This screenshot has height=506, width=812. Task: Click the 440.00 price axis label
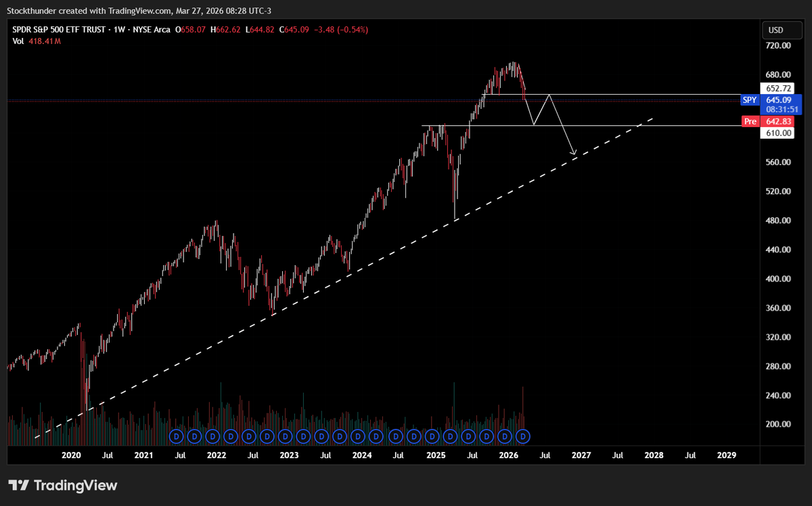click(x=778, y=250)
